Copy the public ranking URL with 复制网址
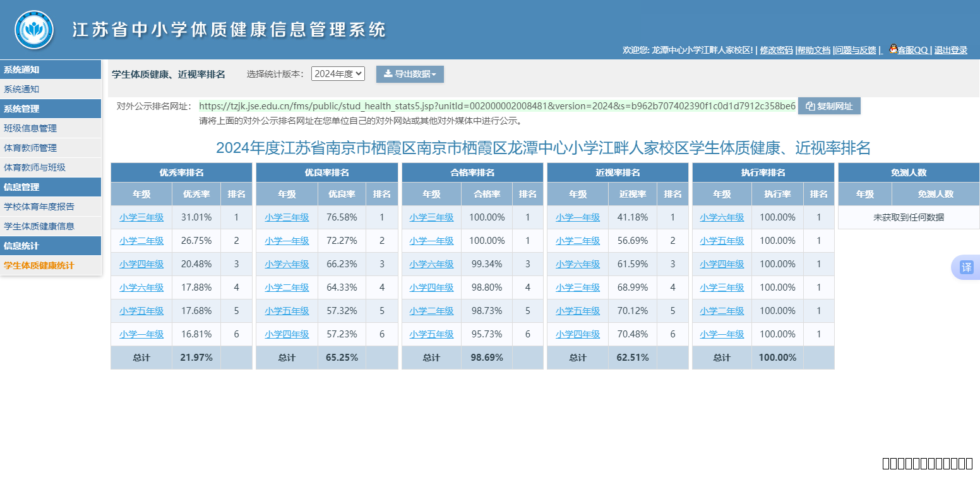Image resolution: width=980 pixels, height=477 pixels. pos(829,106)
